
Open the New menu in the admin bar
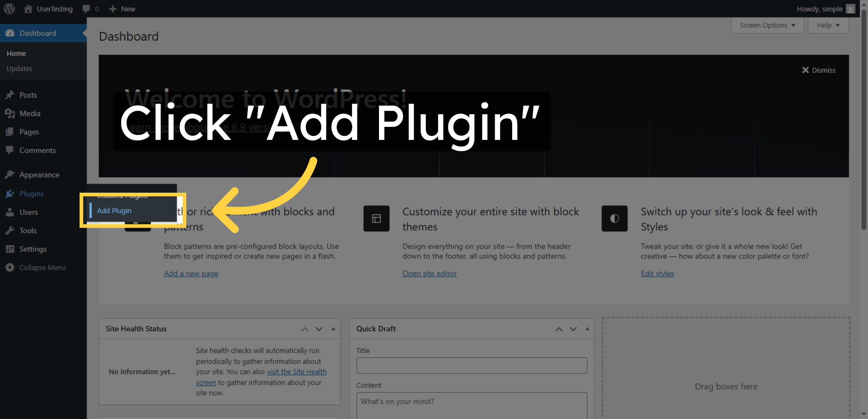tap(122, 9)
